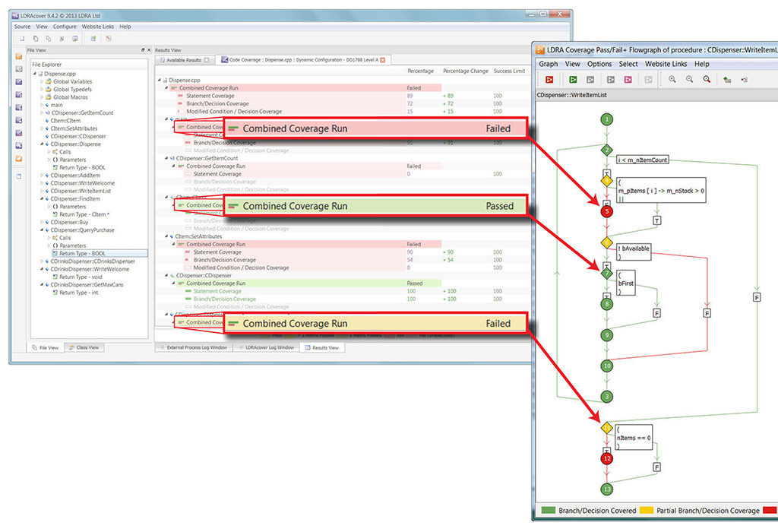778x532 pixels.
Task: Click the new blank document icon in LDRAcover toolbar
Action: pyautogui.click(x=22, y=38)
